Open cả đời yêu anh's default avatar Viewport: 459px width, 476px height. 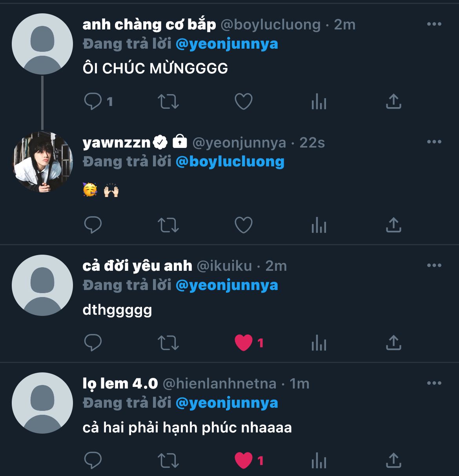coord(42,285)
